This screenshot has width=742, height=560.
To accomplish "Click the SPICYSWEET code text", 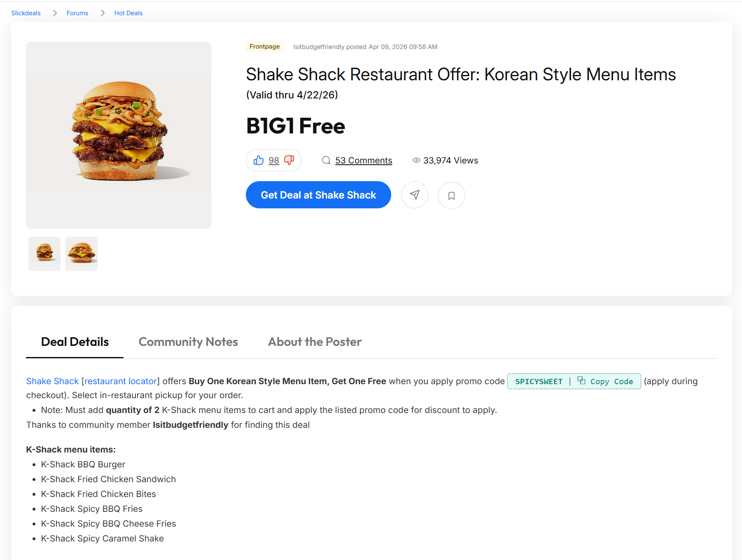I will [539, 381].
